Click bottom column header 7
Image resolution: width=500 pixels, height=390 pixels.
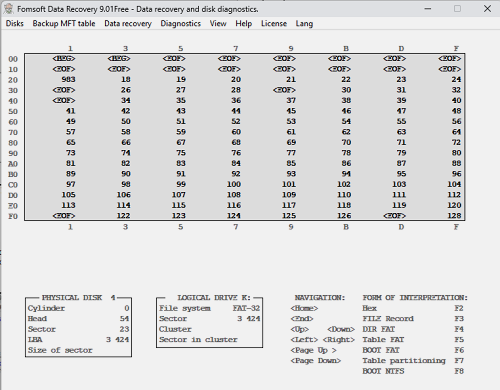pos(236,227)
